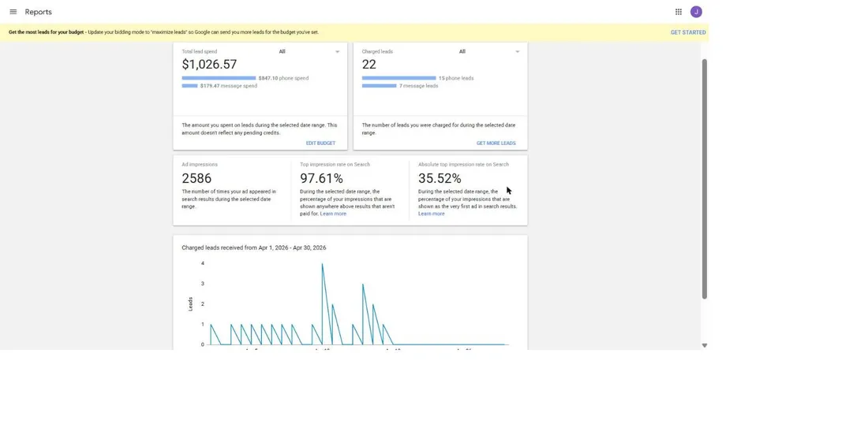Open the purple J account avatar
The height and width of the screenshot is (428, 868).
coord(696,12)
